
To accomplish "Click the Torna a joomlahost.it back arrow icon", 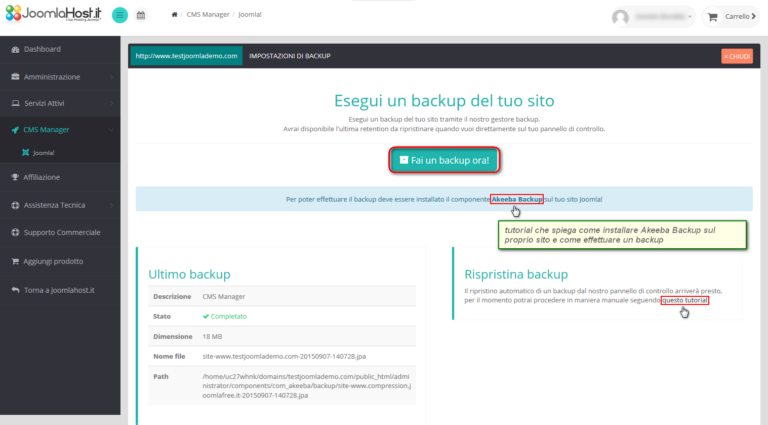I will point(14,290).
